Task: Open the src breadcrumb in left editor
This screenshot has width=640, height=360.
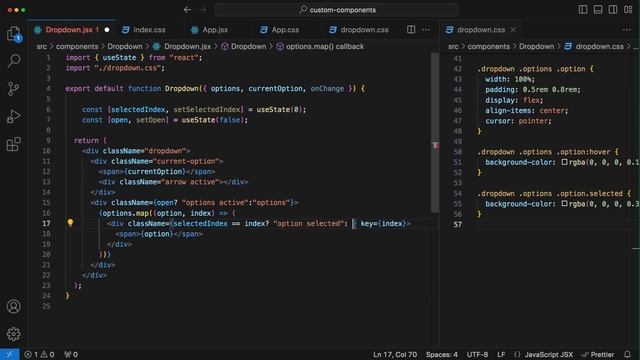Action: [x=42, y=46]
